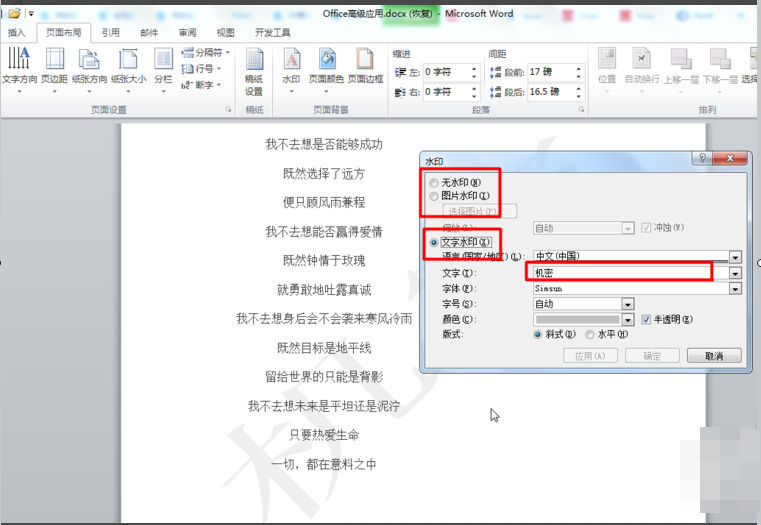
Task: Switch to the 审阅 tab
Action: click(187, 33)
